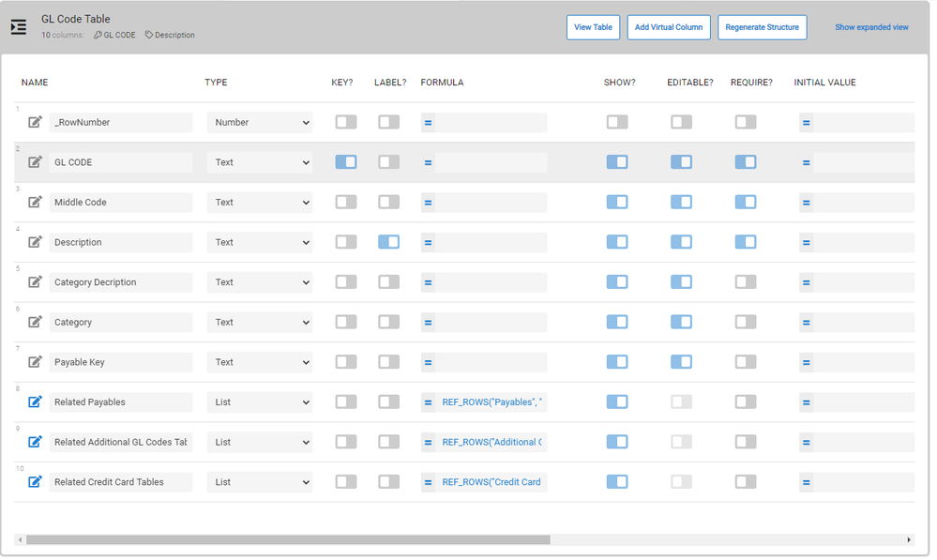Open type dropdown for GL CODE

(260, 162)
